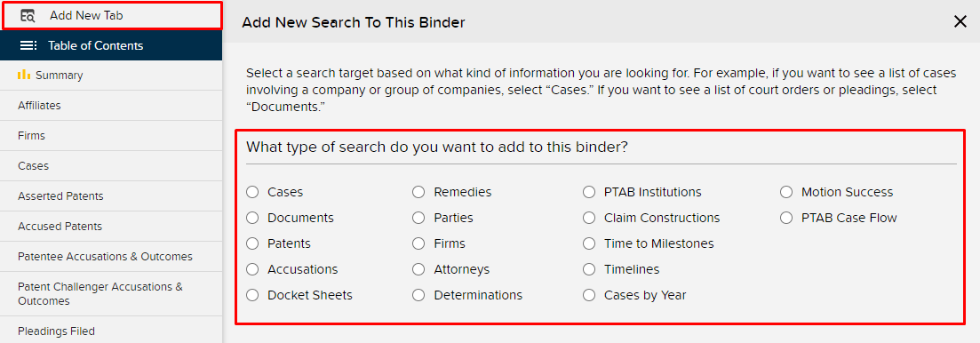This screenshot has height=343, width=980.
Task: Select the Motion Success radio button
Action: (x=786, y=192)
